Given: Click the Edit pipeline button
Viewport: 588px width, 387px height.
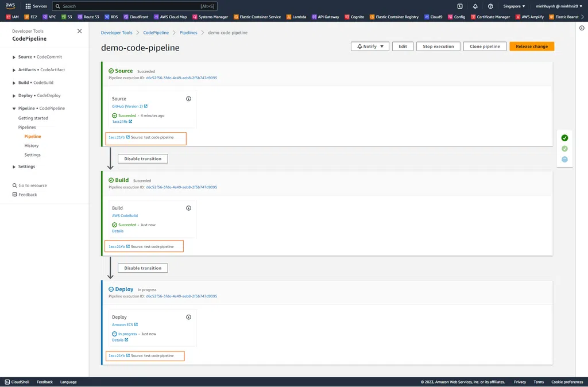Looking at the screenshot, I should [x=403, y=47].
